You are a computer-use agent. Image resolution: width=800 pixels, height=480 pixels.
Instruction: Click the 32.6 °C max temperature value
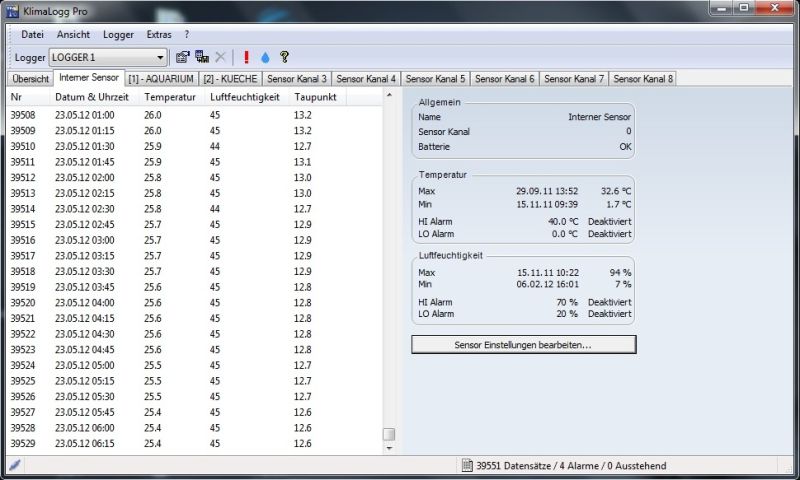click(x=616, y=191)
